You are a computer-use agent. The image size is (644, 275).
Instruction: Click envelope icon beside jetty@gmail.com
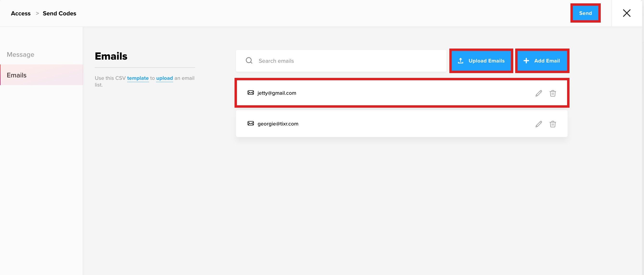pyautogui.click(x=250, y=93)
